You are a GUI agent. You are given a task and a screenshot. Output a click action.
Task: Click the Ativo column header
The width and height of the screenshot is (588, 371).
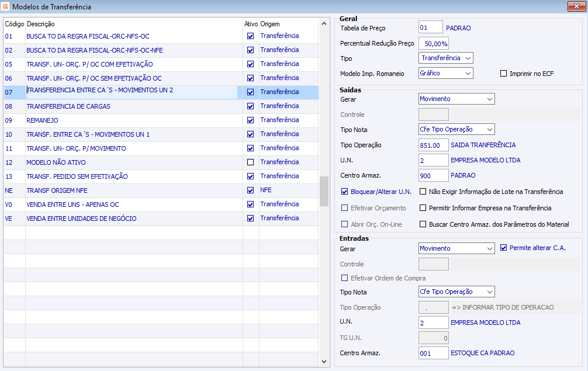click(x=251, y=24)
